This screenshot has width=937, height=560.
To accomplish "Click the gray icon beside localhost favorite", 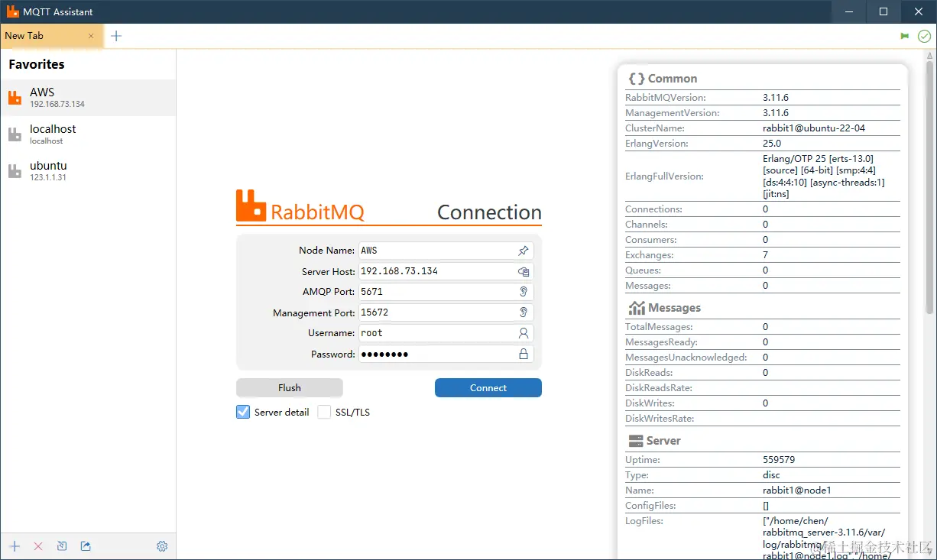I will (15, 134).
